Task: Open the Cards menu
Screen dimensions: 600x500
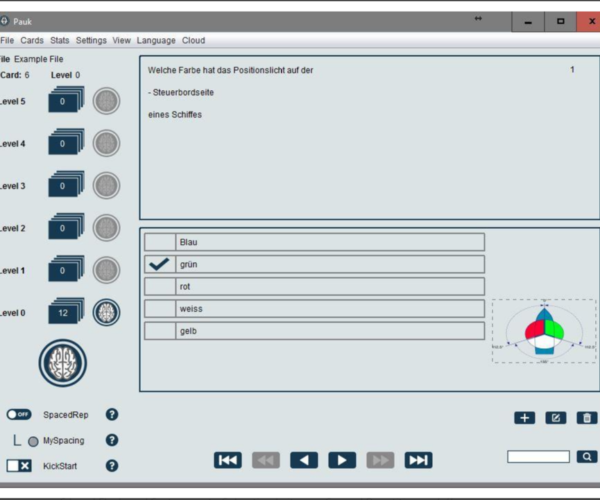Action: tap(32, 40)
